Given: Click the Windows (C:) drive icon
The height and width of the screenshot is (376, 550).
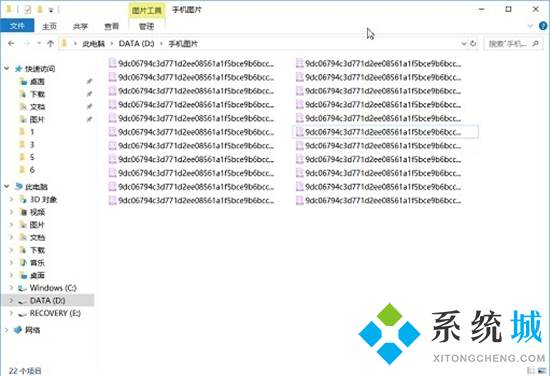Looking at the screenshot, I should click(22, 288).
